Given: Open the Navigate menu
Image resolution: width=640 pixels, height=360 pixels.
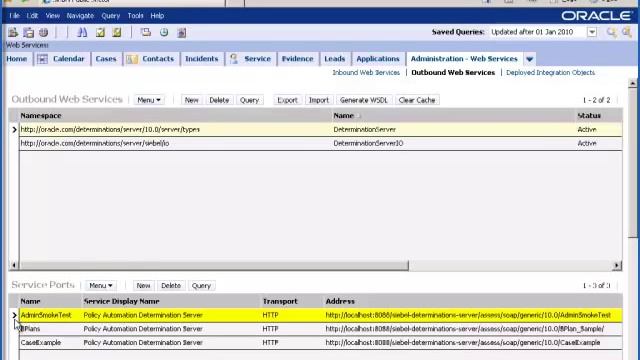Looking at the screenshot, I should pyautogui.click(x=80, y=16).
